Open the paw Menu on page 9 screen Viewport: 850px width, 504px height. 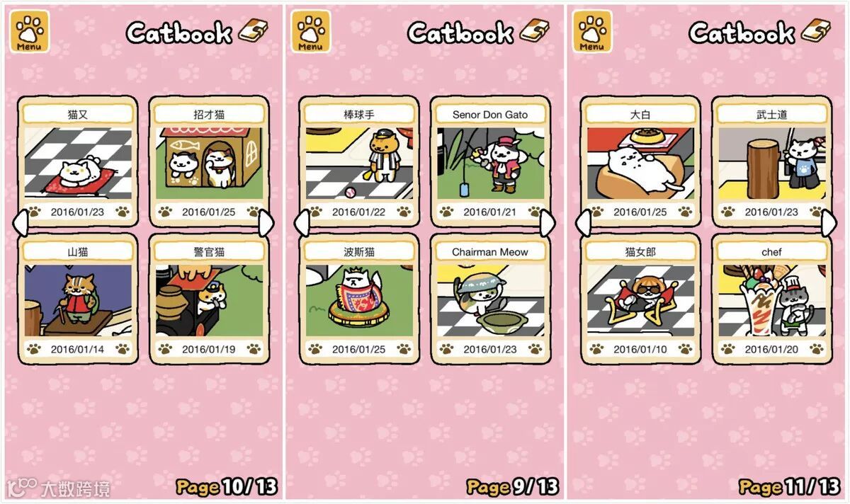(x=310, y=31)
